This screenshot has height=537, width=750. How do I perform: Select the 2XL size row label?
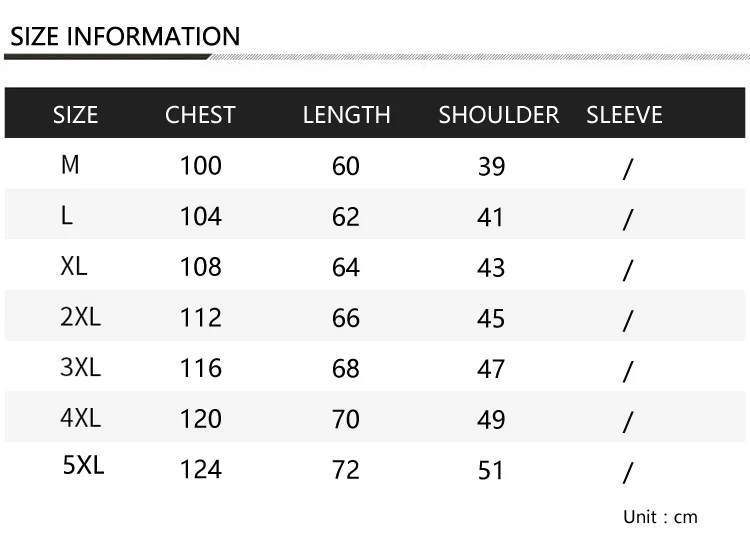pos(81,317)
